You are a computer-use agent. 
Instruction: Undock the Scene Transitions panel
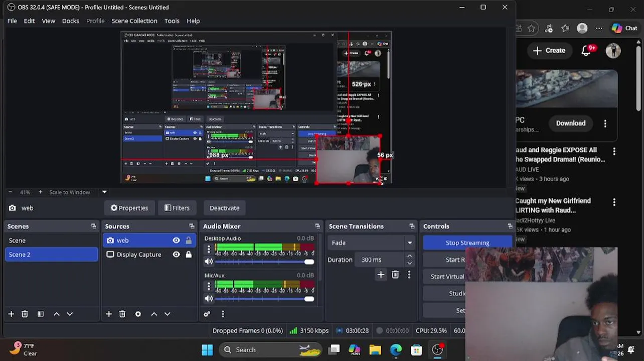point(412,226)
